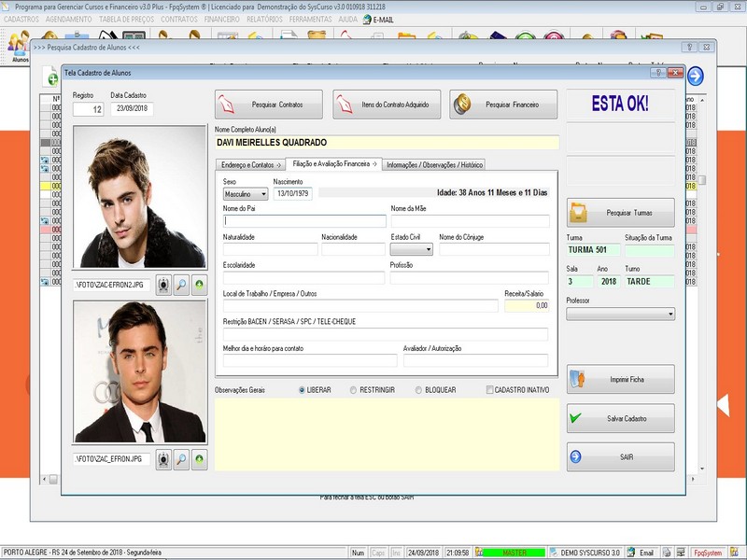The width and height of the screenshot is (747, 560).
Task: Click help button of Pesquisa Cadastro de Alunos
Action: 689,48
